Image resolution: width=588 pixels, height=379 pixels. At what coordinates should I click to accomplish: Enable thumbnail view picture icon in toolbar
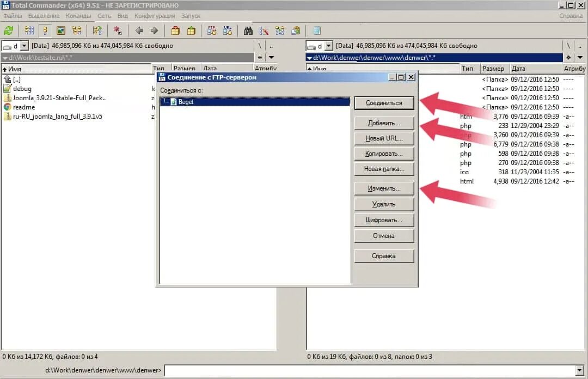61,30
